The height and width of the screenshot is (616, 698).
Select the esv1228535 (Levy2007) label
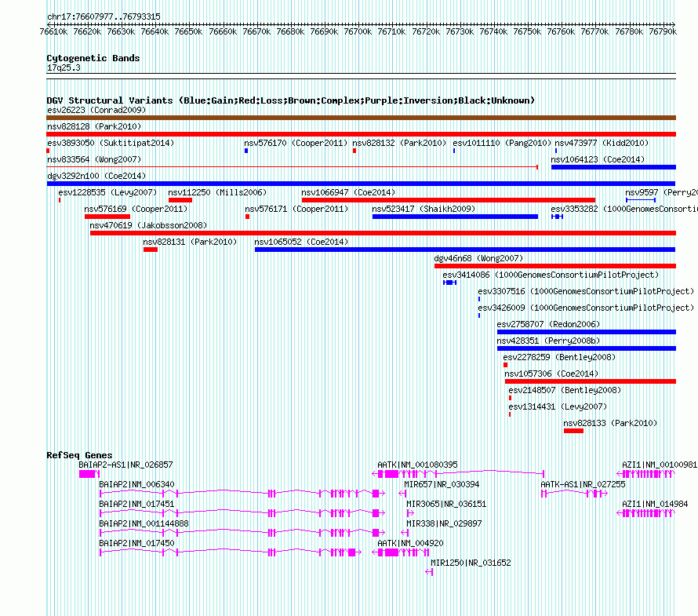point(107,192)
